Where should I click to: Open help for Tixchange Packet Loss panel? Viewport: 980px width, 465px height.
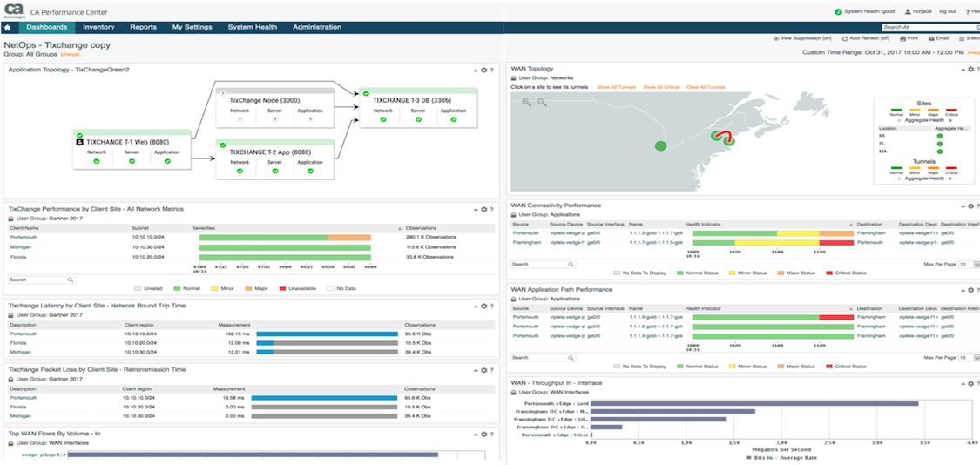click(x=492, y=370)
